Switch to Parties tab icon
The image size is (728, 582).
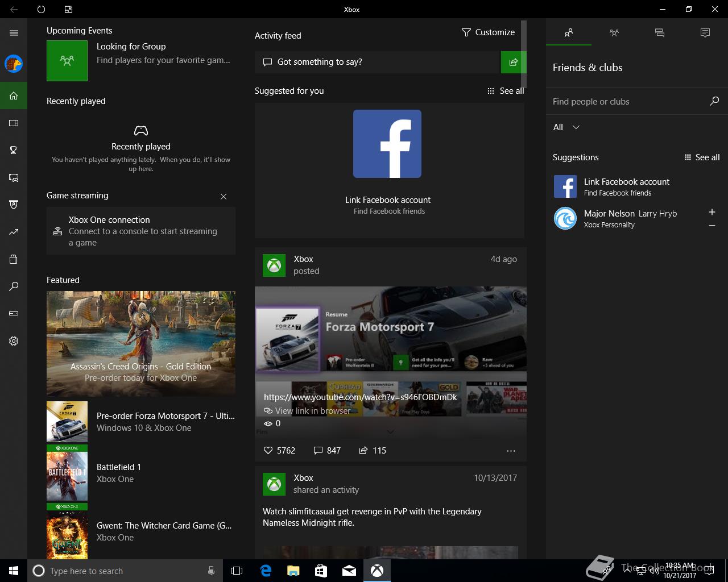[x=614, y=33]
